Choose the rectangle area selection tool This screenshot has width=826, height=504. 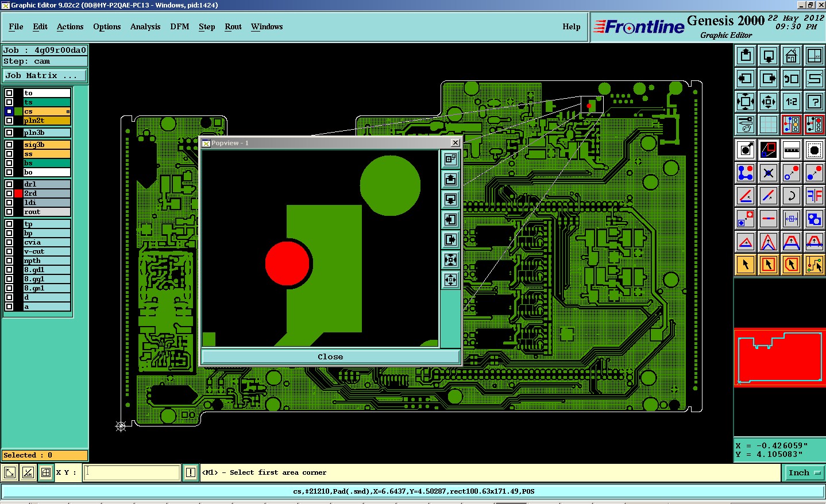click(x=769, y=265)
